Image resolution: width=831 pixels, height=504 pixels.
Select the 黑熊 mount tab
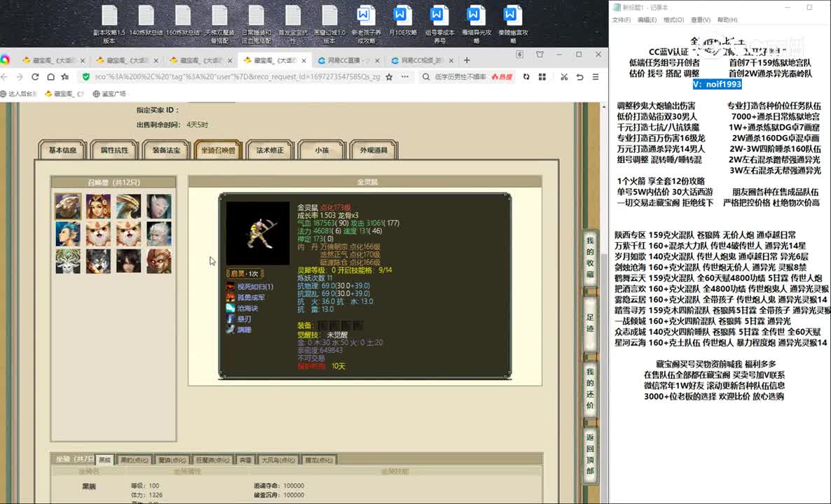(104, 459)
